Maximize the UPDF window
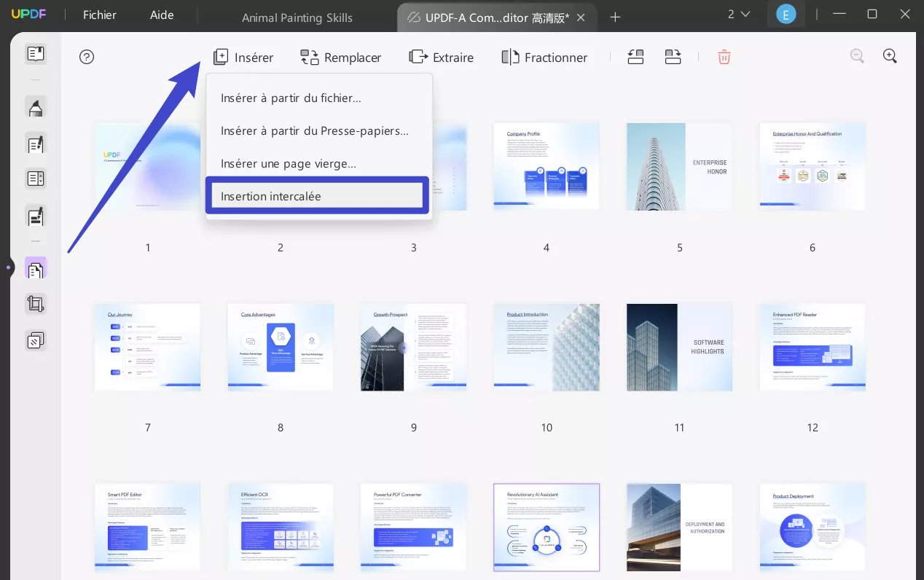924x580 pixels. 872,14
